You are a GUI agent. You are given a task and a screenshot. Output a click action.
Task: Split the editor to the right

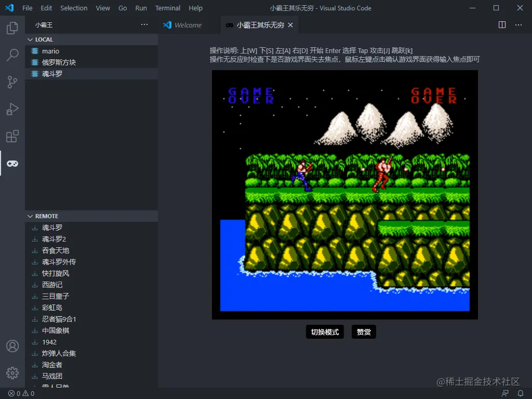pos(502,25)
